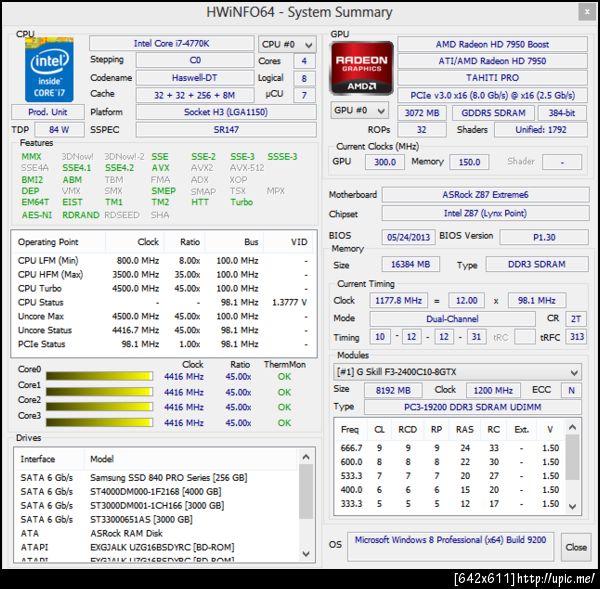Click the tRFC 313 value
This screenshot has width=600, height=589.
click(x=577, y=337)
